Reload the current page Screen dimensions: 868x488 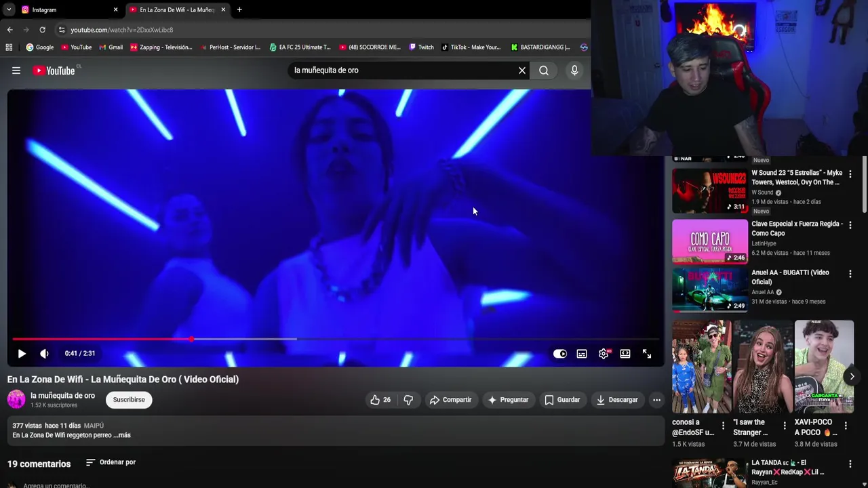(42, 30)
